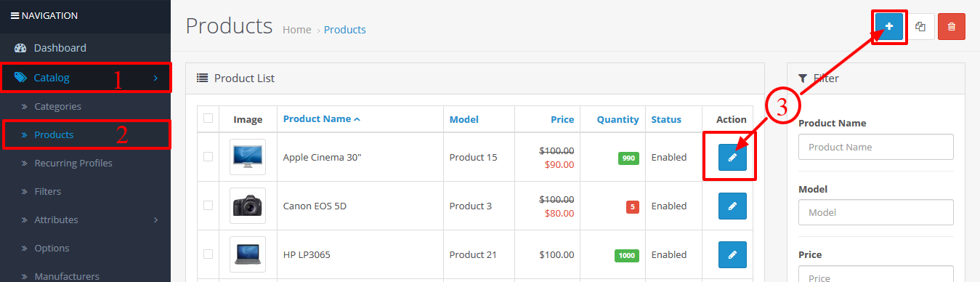Click the blue Add New product plus button
The height and width of the screenshot is (282, 980).
pos(889,27)
